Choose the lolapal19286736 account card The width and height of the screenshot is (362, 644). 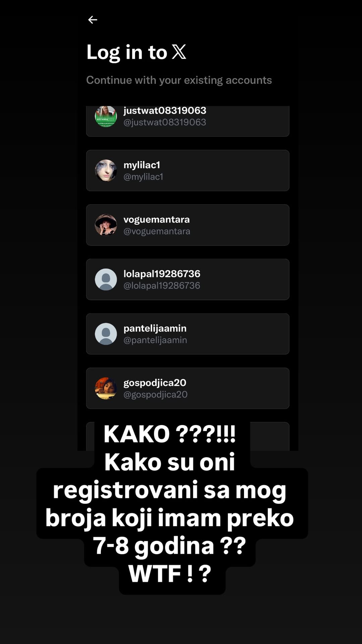pos(188,279)
